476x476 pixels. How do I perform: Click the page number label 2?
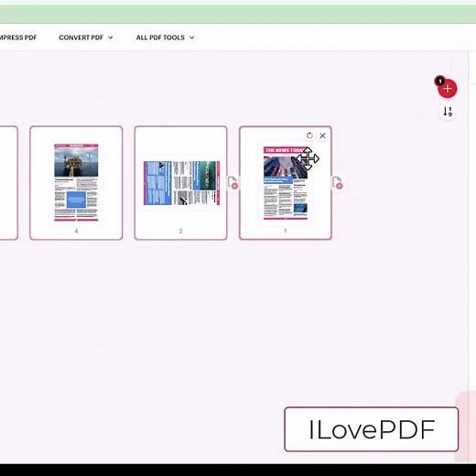pos(180,231)
